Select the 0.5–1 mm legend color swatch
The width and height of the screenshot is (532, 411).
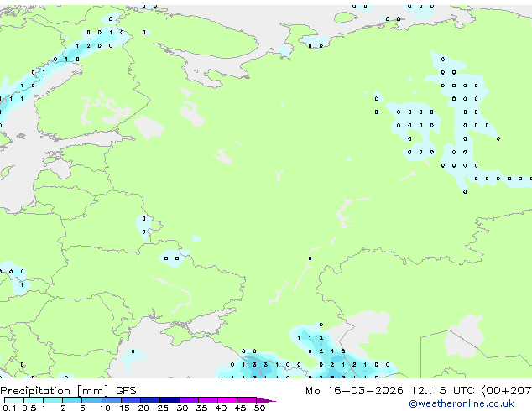[34, 400]
